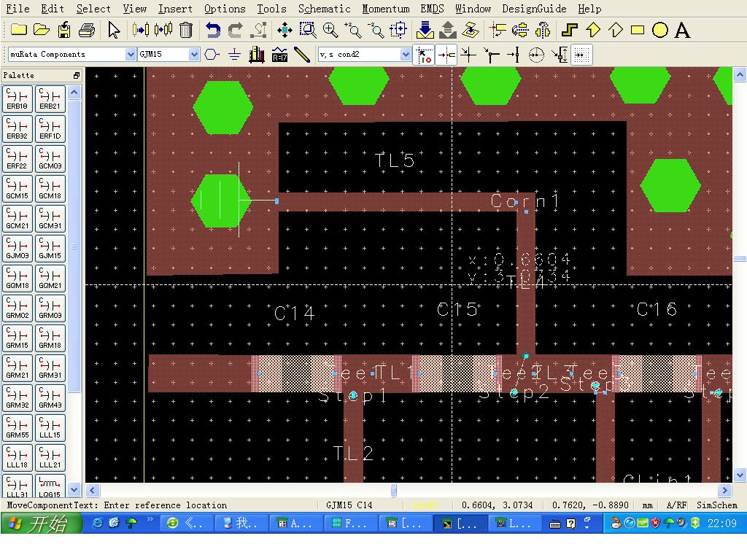Insert a ground symbol
Screen dimensions: 747x560
234,54
